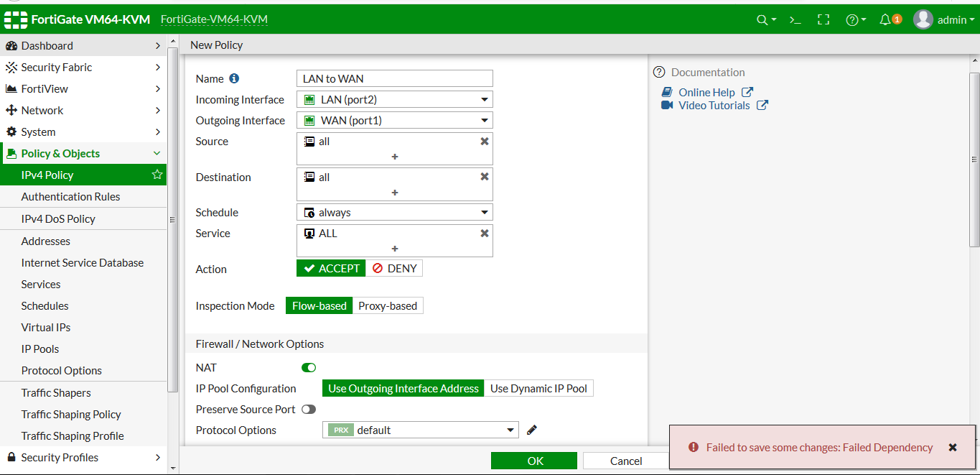
Task: Click OK to save policy
Action: (x=534, y=461)
